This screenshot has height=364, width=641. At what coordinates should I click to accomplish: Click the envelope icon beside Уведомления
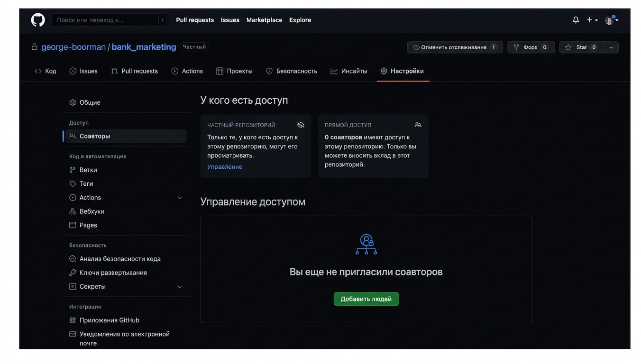(x=73, y=334)
